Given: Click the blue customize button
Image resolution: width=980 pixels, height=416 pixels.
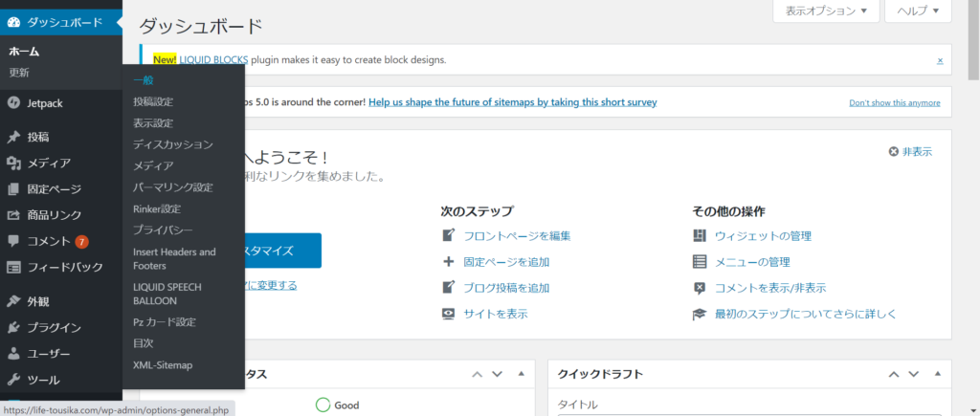Looking at the screenshot, I should 282,251.
